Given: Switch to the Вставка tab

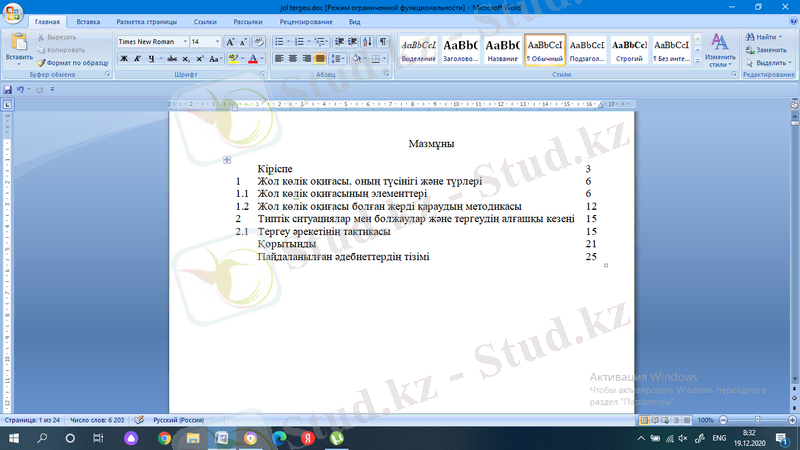Looking at the screenshot, I should (88, 20).
